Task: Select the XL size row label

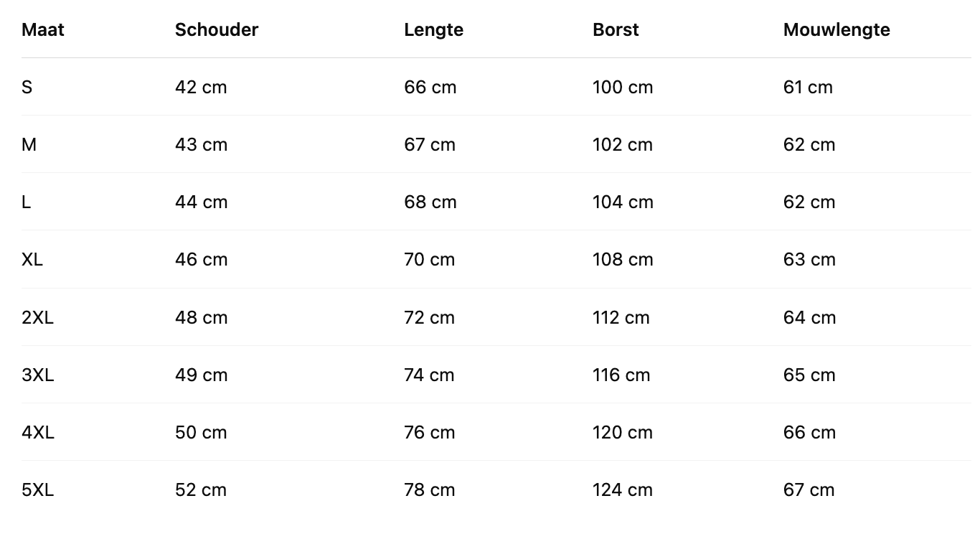Action: [x=32, y=260]
